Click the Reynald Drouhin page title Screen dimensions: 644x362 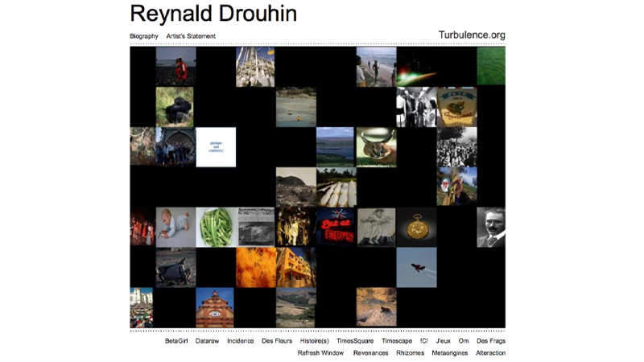(x=213, y=13)
